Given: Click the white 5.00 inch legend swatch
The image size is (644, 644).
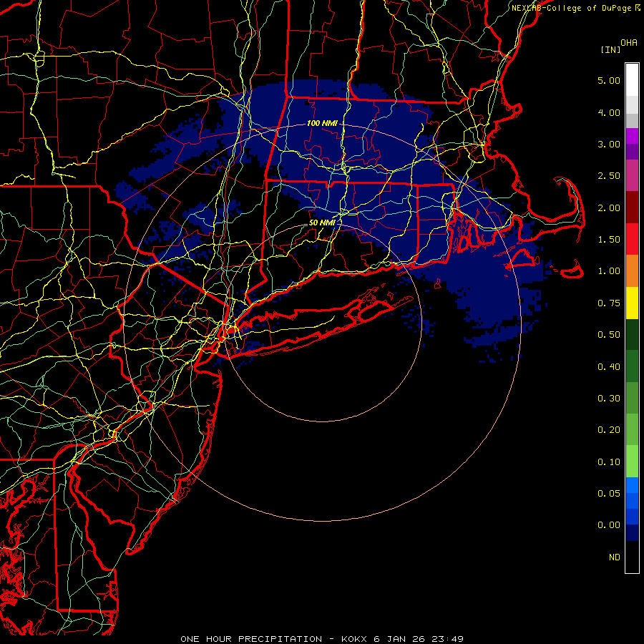Looking at the screenshot, I should pyautogui.click(x=632, y=80).
